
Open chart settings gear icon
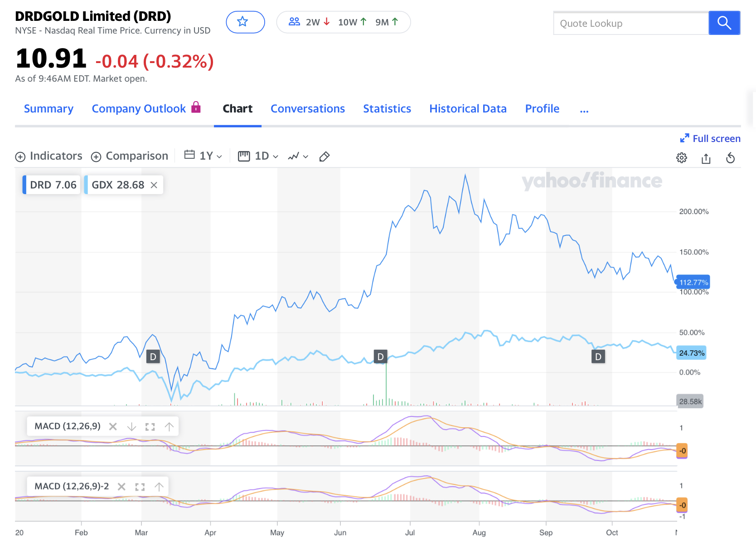[682, 158]
